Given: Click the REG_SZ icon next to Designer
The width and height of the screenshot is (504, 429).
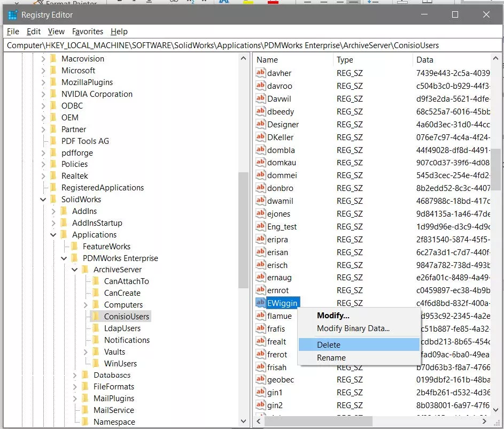Looking at the screenshot, I should (260, 124).
